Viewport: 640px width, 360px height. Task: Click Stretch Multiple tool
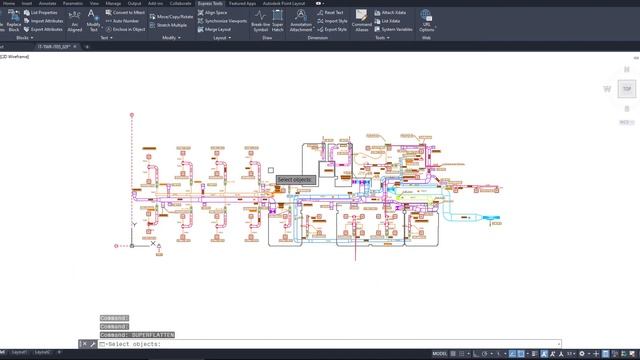click(x=168, y=25)
